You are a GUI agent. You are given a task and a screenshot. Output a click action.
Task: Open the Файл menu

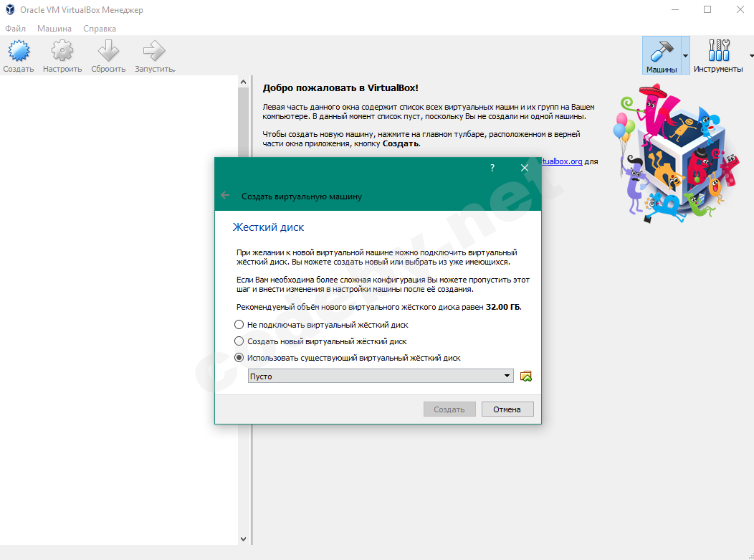(x=15, y=29)
